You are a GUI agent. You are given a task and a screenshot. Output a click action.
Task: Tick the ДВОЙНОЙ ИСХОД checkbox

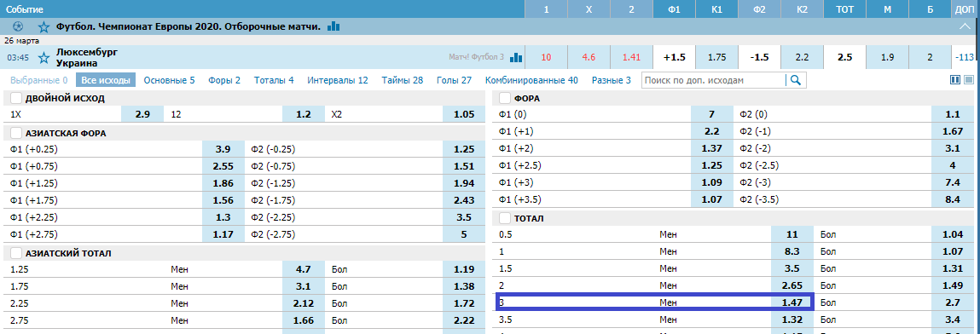[x=16, y=98]
